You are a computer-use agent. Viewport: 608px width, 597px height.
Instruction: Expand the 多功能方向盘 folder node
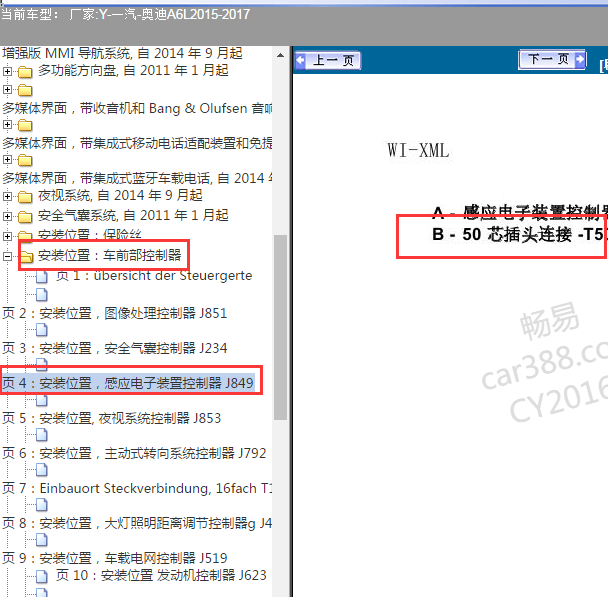7,71
